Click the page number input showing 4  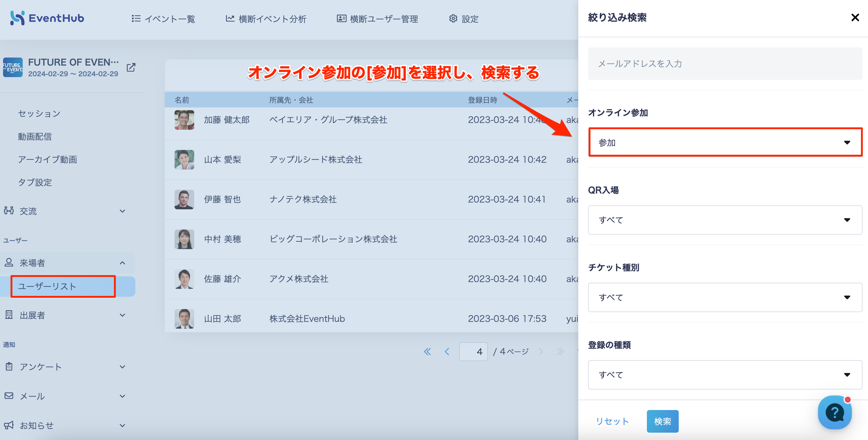pyautogui.click(x=473, y=352)
